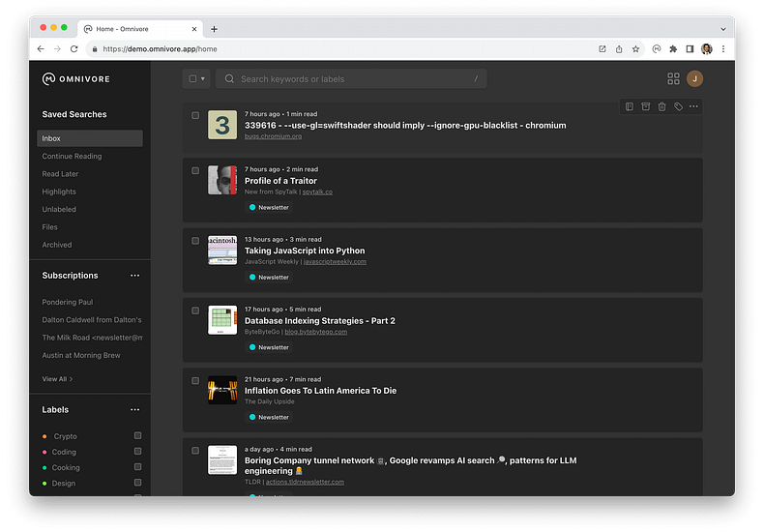The image size is (764, 532).
Task: Check Inflation Goes To Latin America checkbox
Action: point(195,381)
